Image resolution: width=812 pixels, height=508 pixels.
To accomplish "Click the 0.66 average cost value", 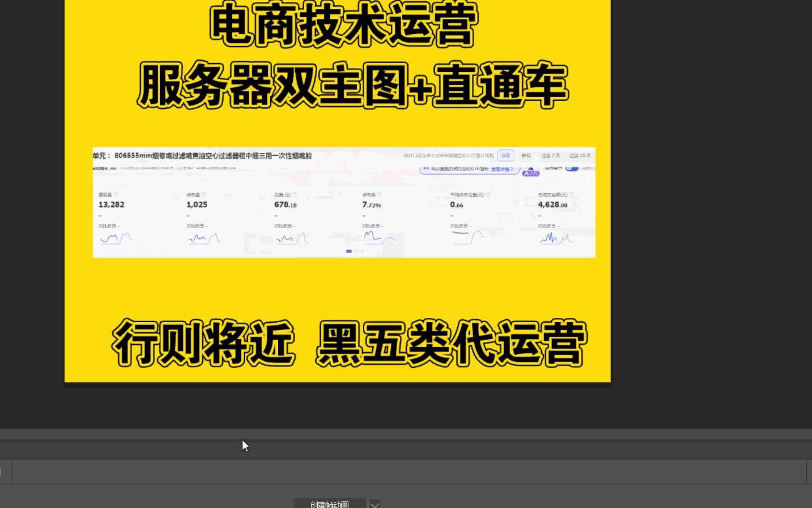I will (x=457, y=205).
